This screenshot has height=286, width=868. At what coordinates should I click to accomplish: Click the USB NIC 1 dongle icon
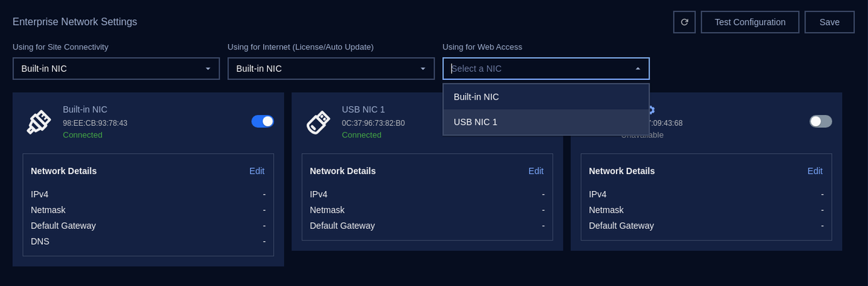pos(318,122)
